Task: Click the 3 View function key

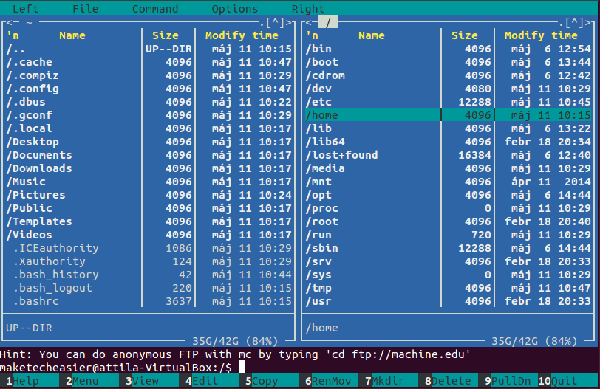Action: coord(149,381)
